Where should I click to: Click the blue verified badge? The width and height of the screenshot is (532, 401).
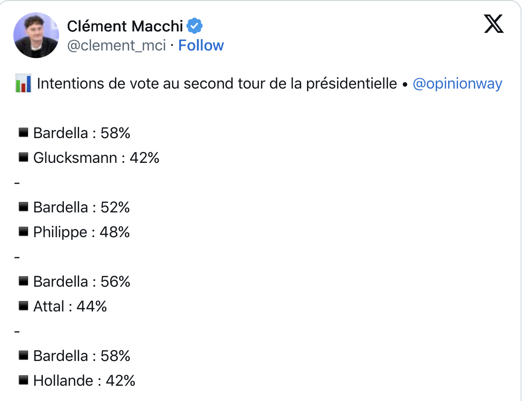coord(194,26)
